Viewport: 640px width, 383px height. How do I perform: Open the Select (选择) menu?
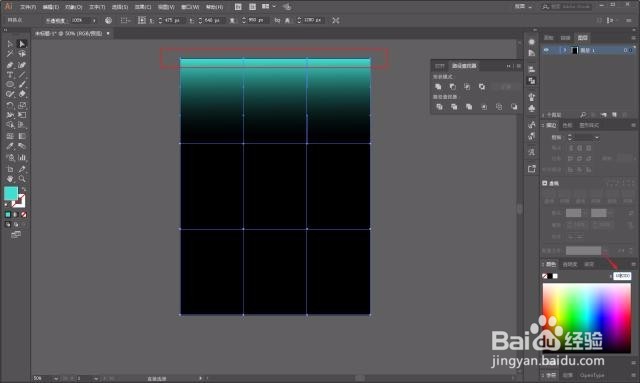click(120, 7)
